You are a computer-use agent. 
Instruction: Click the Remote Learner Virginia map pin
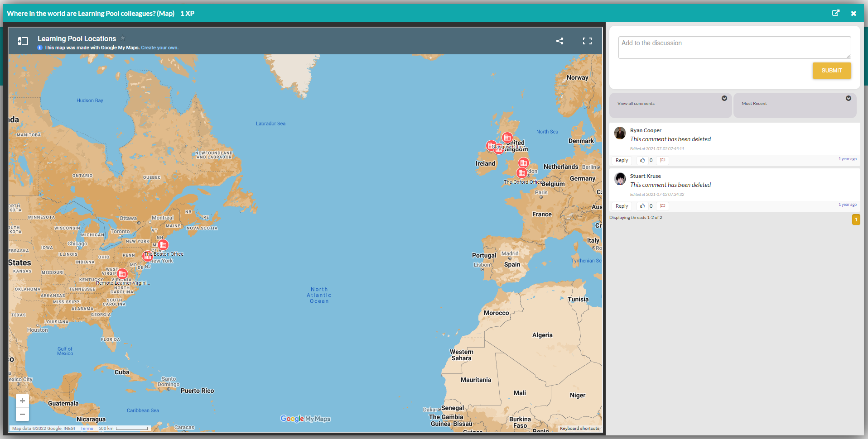[x=122, y=274]
